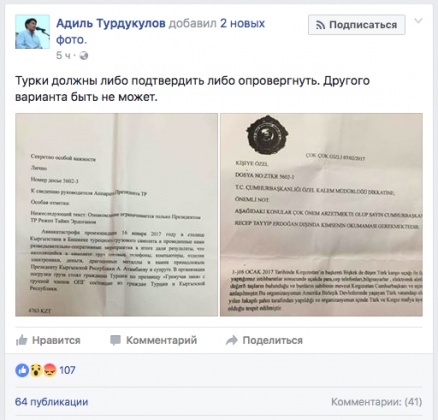Click the Поделиться share button label
This screenshot has height=420, width=438.
coord(272,340)
